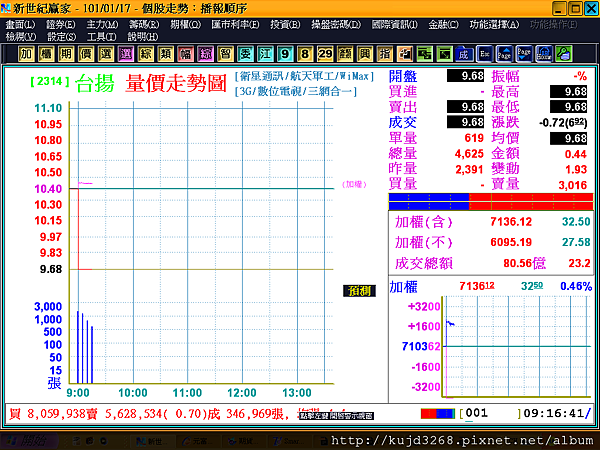This screenshot has height=450, width=600.
Task: Click the 類 (category) toolbar icon
Action: pyautogui.click(x=165, y=54)
